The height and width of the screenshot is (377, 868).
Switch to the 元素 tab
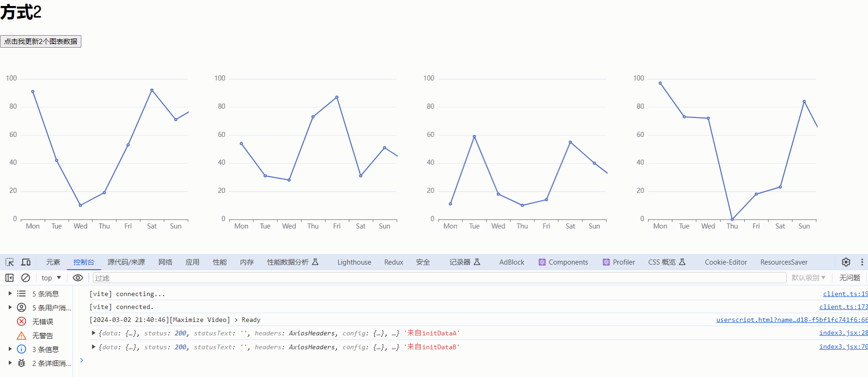coord(53,262)
